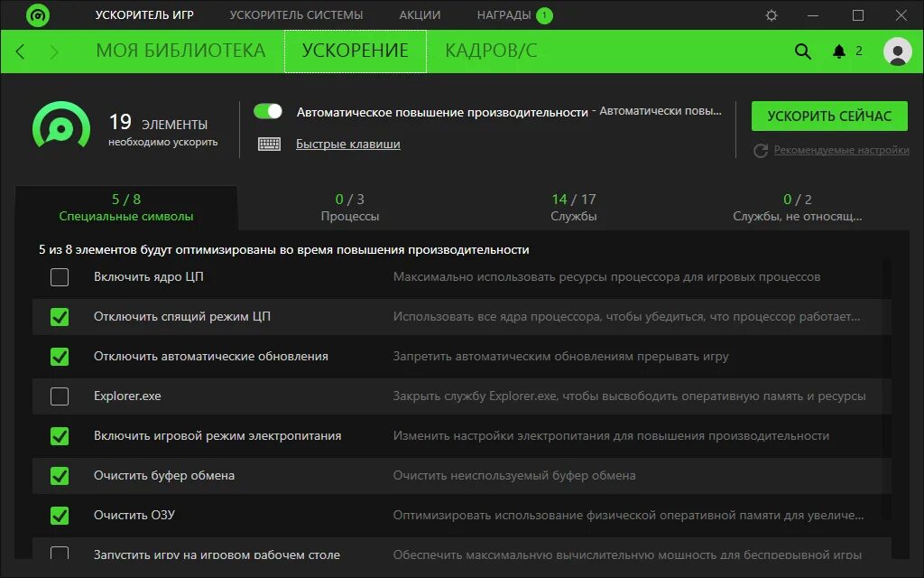The height and width of the screenshot is (578, 924).
Task: Open search with the magnifier icon
Action: click(802, 51)
